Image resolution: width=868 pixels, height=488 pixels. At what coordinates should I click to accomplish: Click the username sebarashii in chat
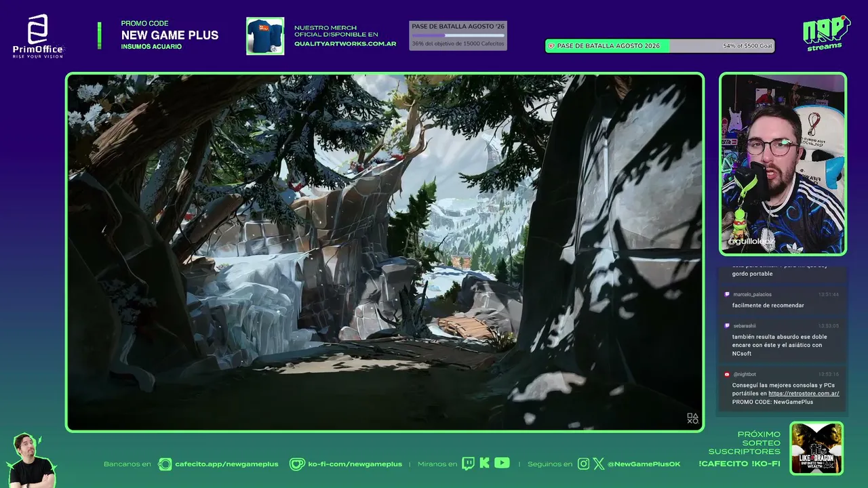pos(746,326)
